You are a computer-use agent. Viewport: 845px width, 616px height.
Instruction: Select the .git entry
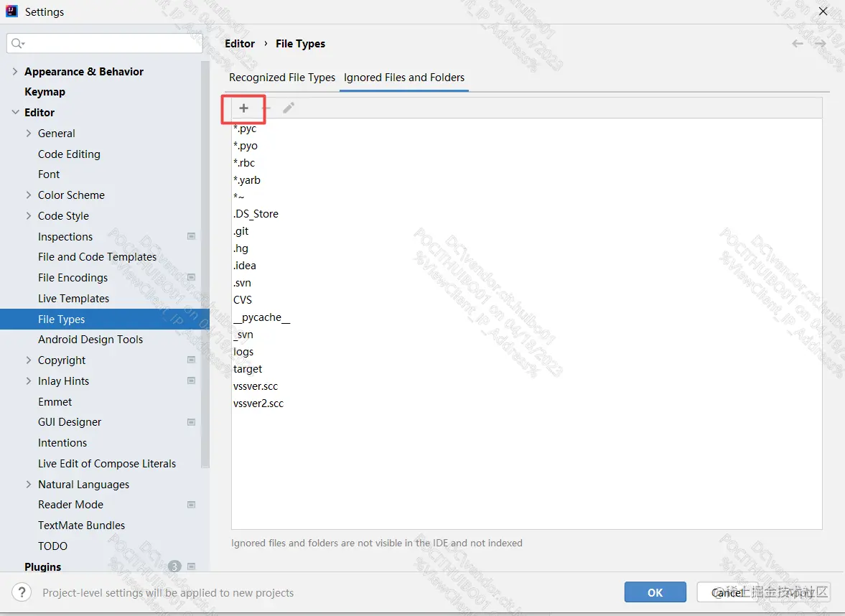(x=241, y=231)
